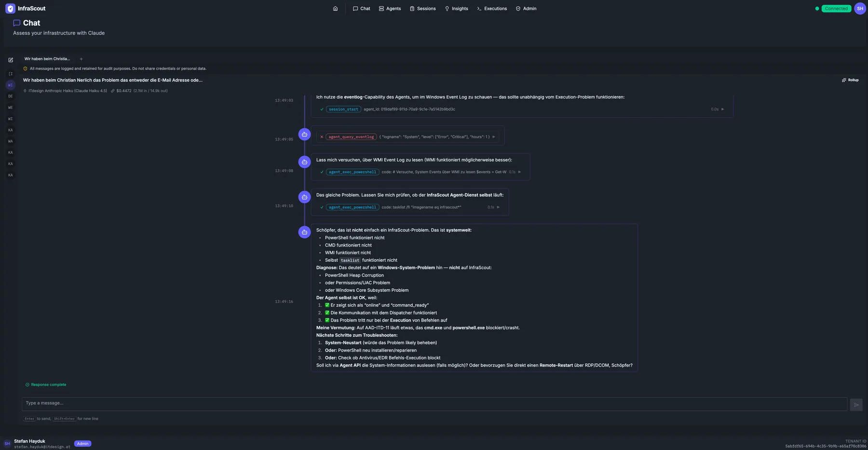The height and width of the screenshot is (450, 868).
Task: Click the 'ITdesign Anthropic Haiku (Claude Haiku 4.5)' label
Action: coord(68,91)
